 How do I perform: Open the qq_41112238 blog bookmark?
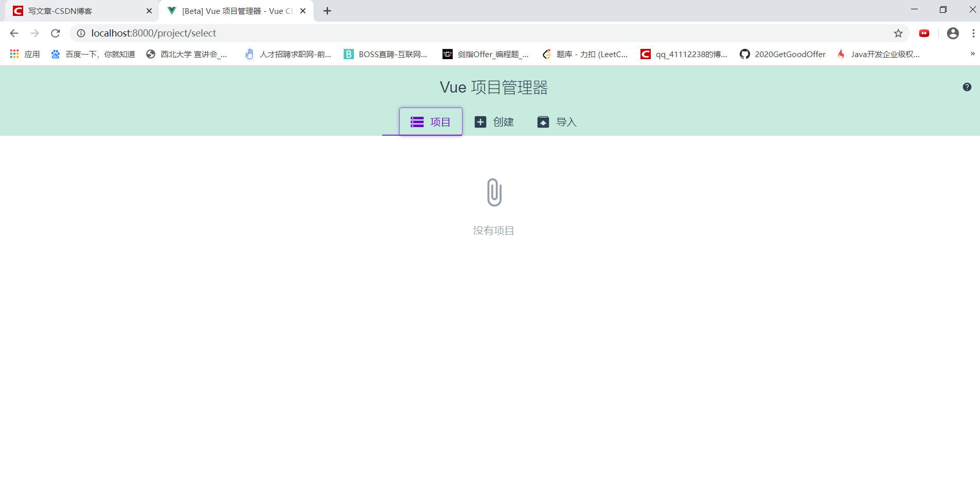point(684,54)
